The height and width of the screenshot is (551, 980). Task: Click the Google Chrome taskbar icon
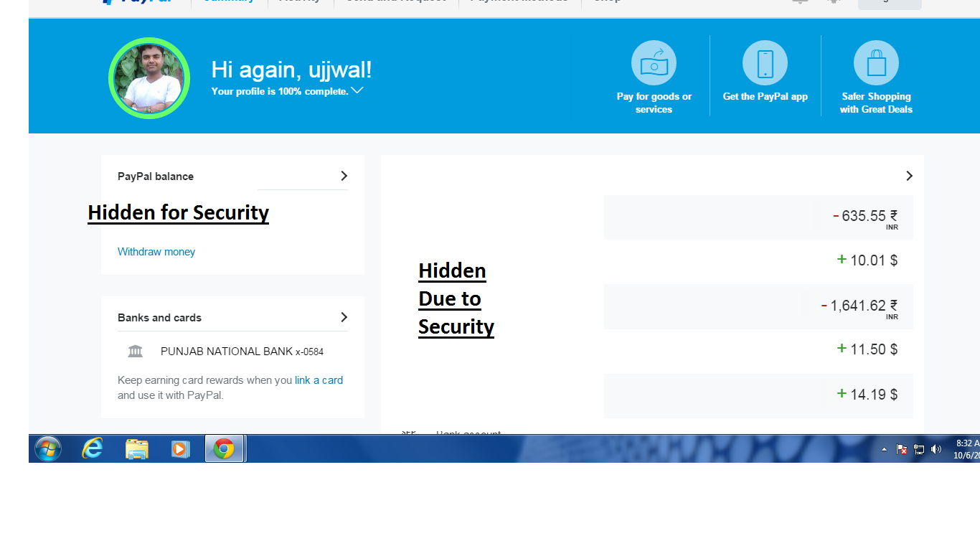tap(225, 449)
